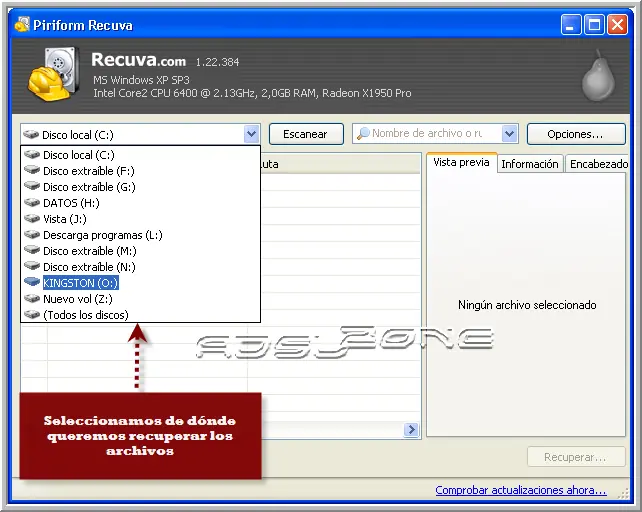Switch to Vista previa tab
Image resolution: width=642 pixels, height=512 pixels.
[x=461, y=163]
